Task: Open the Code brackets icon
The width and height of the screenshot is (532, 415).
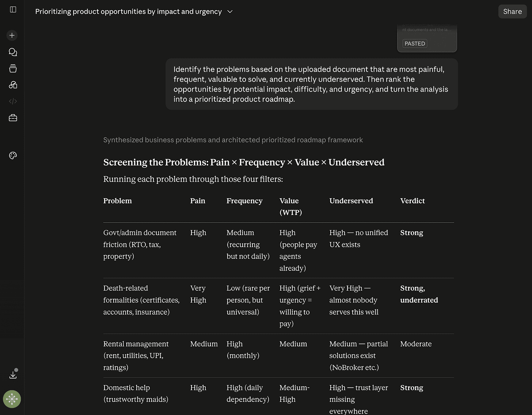Action: pyautogui.click(x=13, y=101)
